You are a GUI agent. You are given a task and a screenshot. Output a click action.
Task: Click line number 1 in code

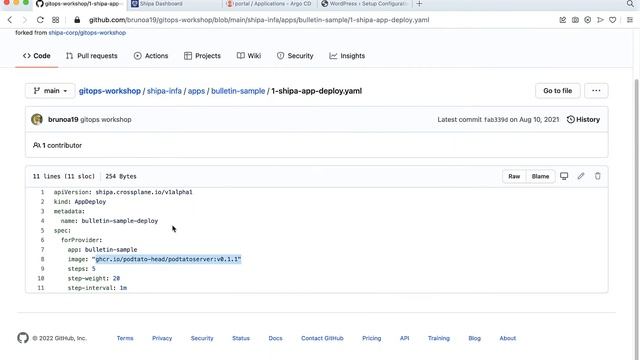42,192
